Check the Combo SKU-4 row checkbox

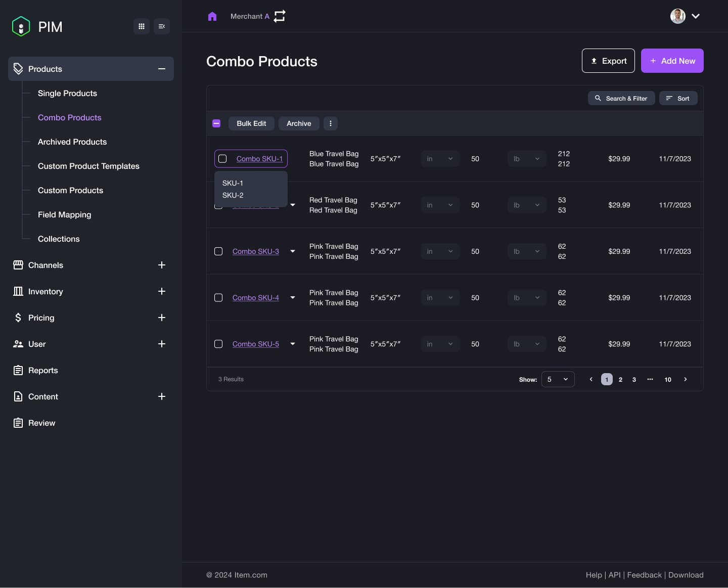218,298
